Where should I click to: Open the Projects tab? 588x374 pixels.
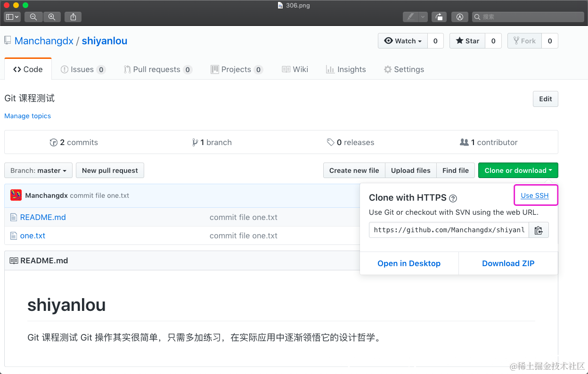[x=237, y=69]
